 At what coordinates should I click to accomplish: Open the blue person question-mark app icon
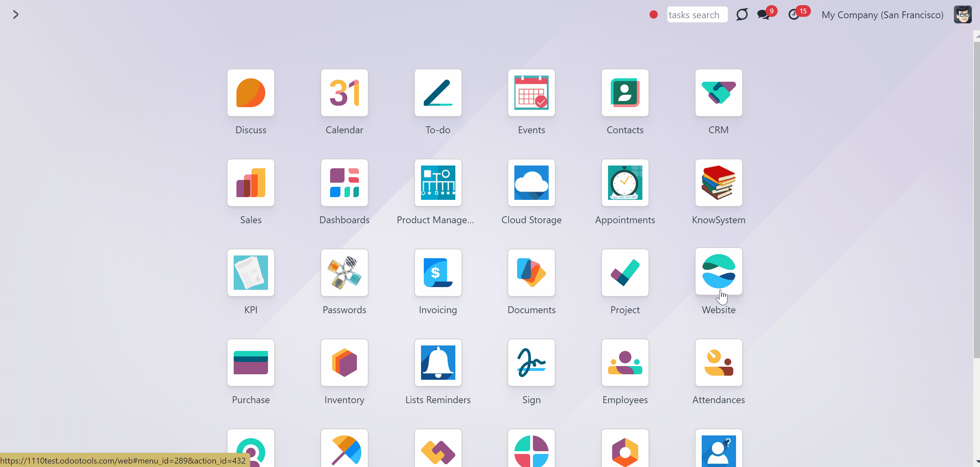pyautogui.click(x=719, y=448)
